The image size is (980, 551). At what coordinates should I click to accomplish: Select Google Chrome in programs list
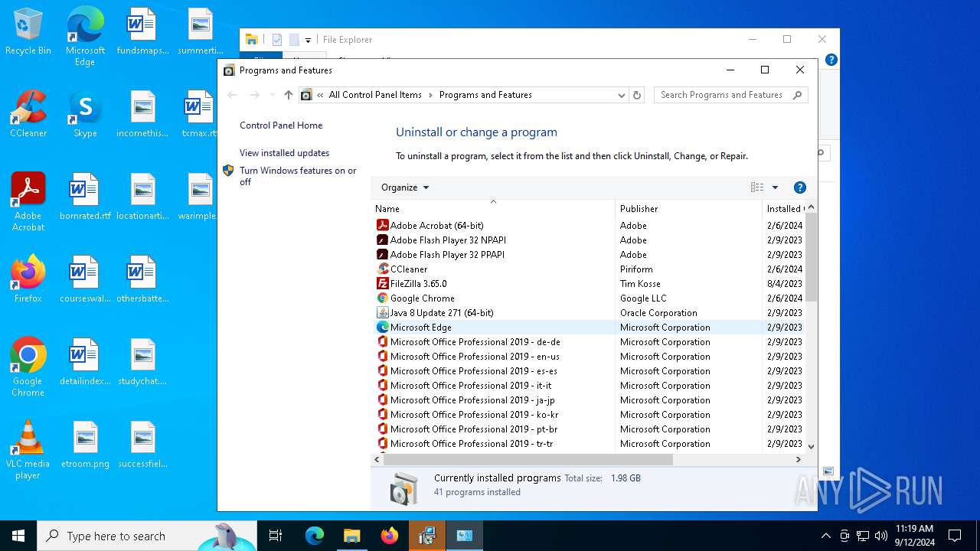(422, 298)
